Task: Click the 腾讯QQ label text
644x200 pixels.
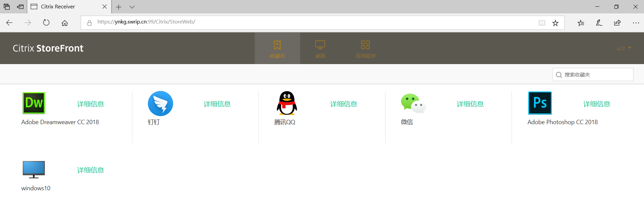Action: 285,122
